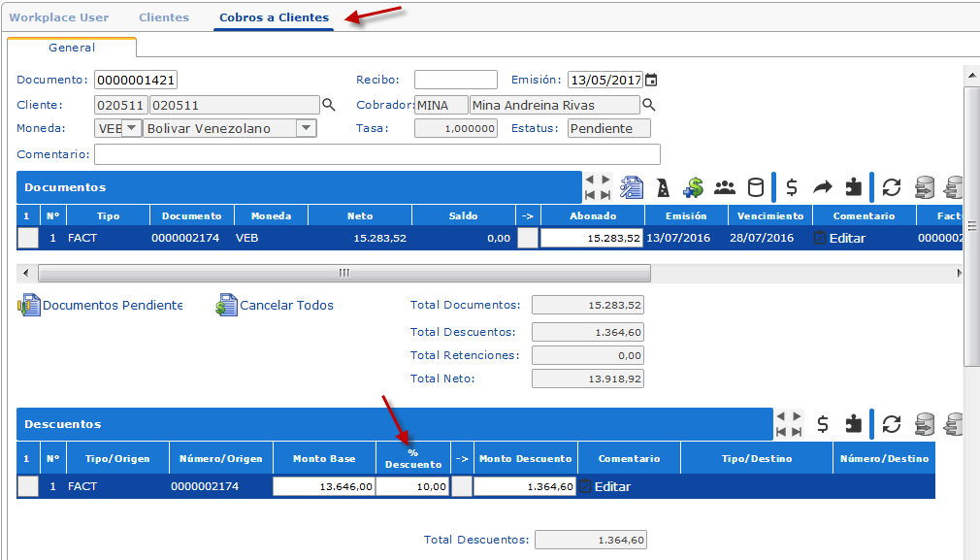Click the curved arrow icon in Documentos toolbar
Viewport: 980px width, 560px height.
click(822, 187)
